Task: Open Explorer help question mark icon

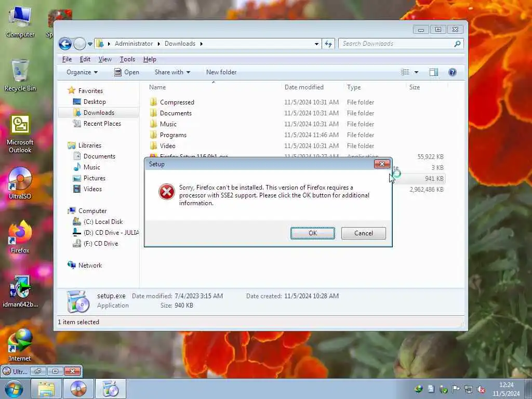Action: (x=453, y=72)
